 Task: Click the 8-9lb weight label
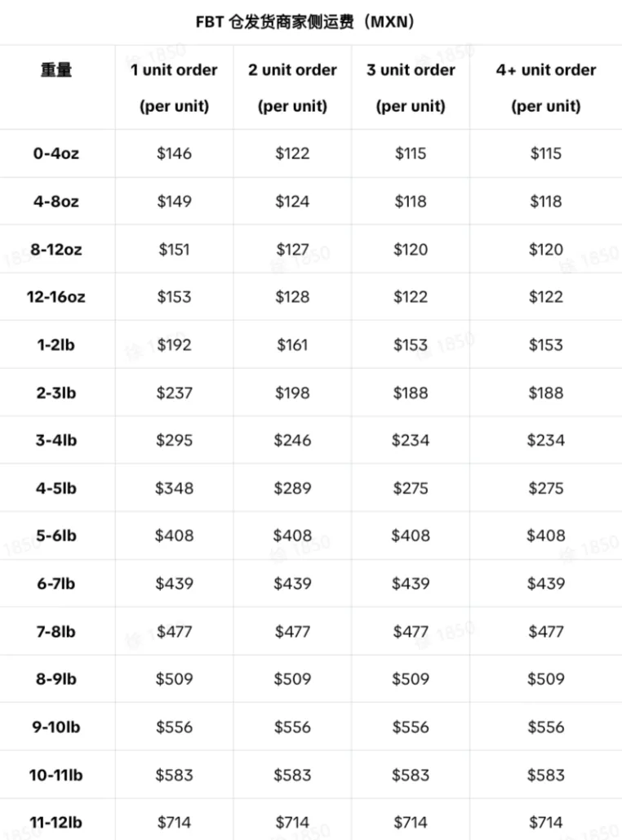(x=56, y=679)
